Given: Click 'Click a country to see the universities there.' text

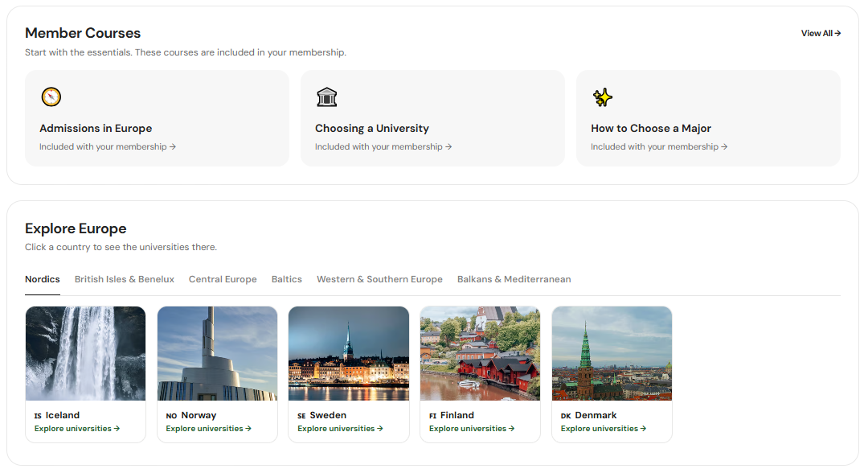Looking at the screenshot, I should coord(121,247).
